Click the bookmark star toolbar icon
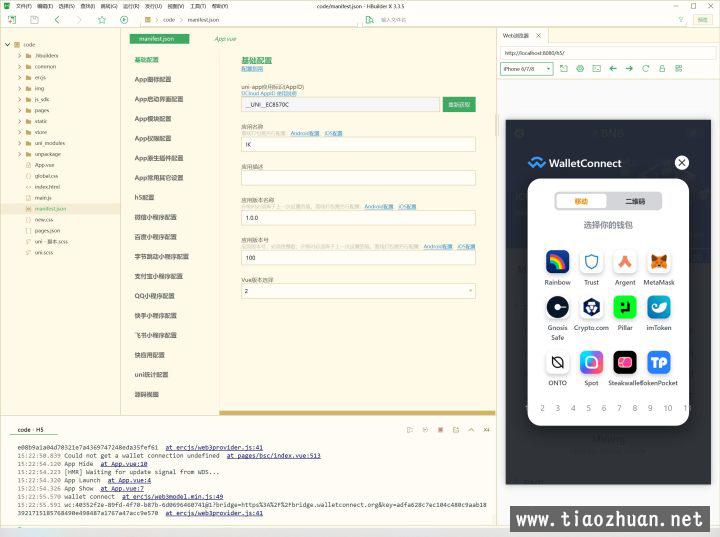 [102, 20]
